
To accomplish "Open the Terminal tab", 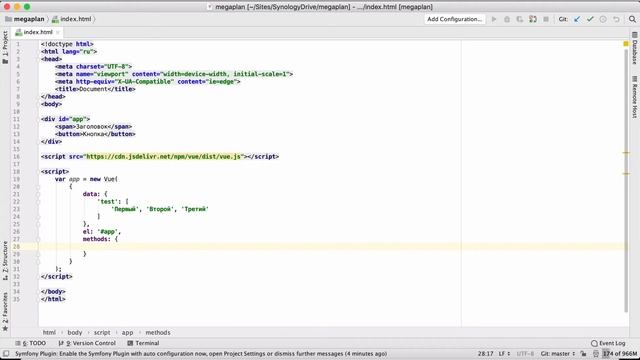I will 143,343.
